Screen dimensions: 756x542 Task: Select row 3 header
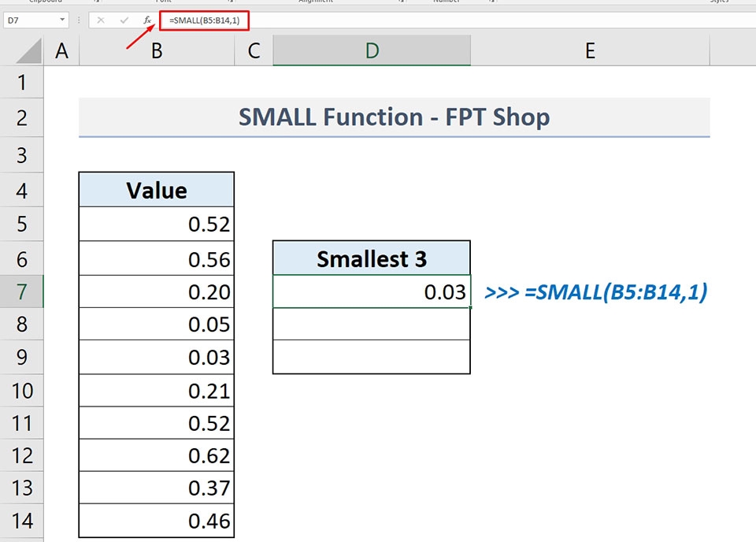pyautogui.click(x=22, y=155)
